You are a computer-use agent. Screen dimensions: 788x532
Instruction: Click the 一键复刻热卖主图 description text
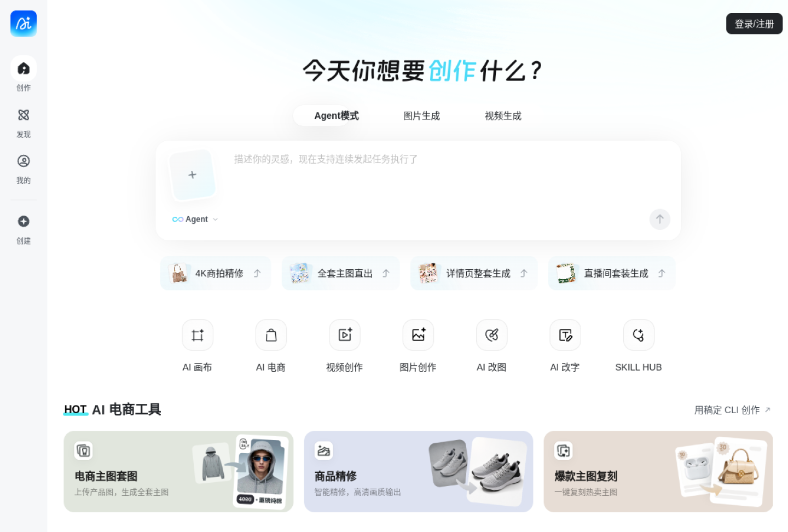click(586, 492)
